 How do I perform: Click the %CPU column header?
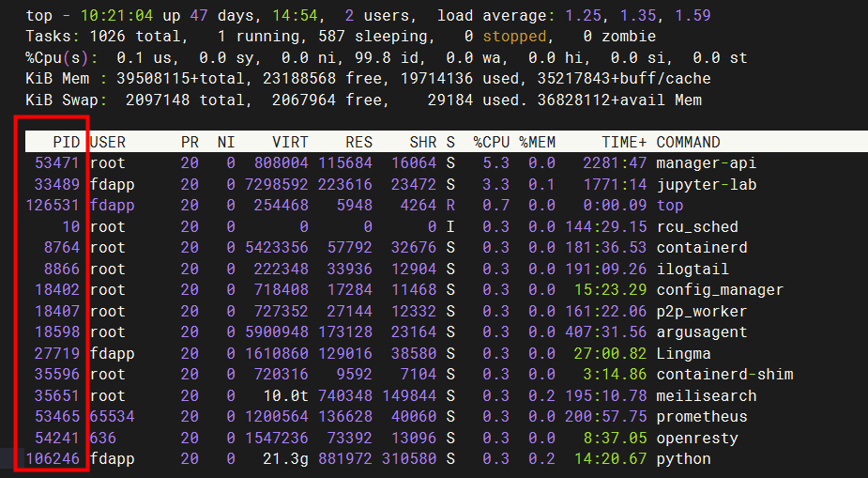tap(492, 143)
